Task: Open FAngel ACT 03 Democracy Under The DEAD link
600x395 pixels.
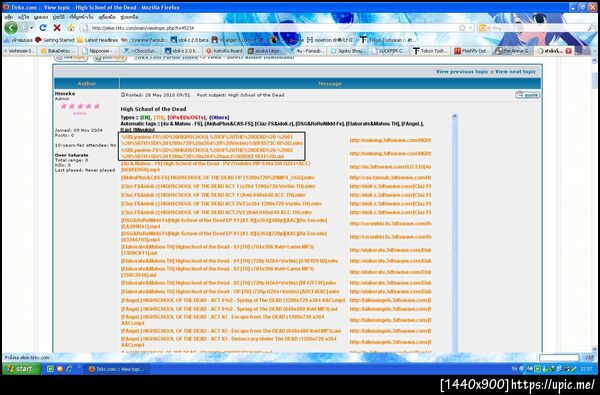Action: (x=229, y=342)
